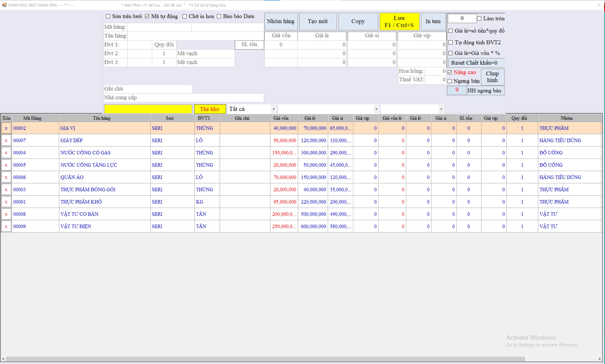Click the app icon in title bar
Viewport: 605px width, 364px height.
tap(4, 5)
